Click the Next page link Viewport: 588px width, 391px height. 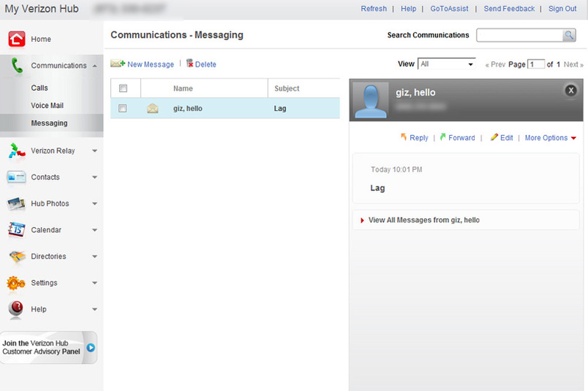(x=573, y=65)
